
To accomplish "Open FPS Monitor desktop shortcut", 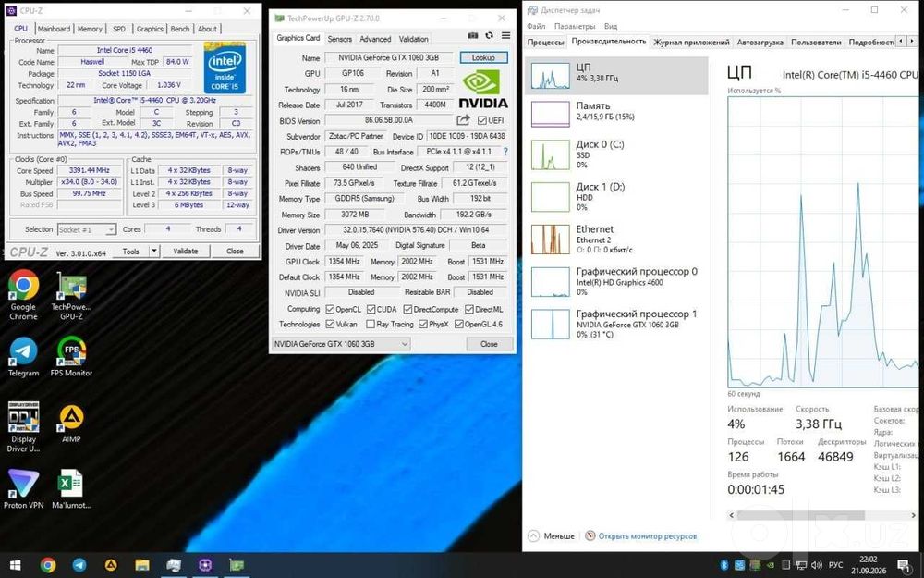I will 71,357.
